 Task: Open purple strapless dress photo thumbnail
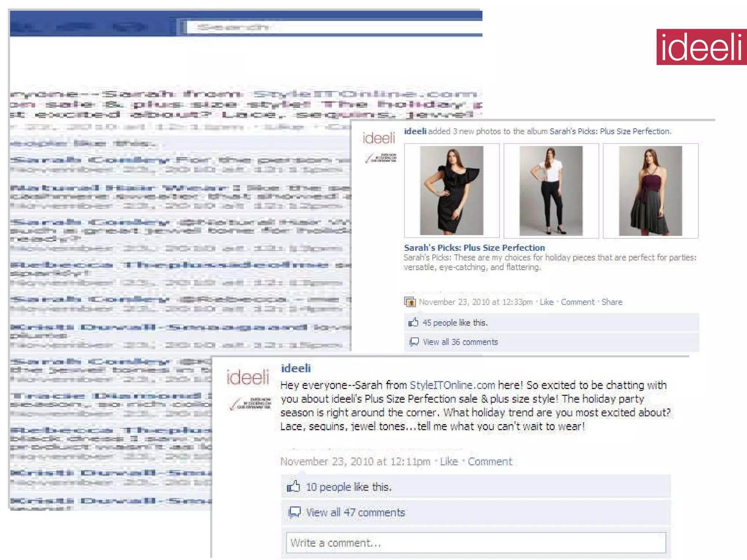[x=650, y=191]
